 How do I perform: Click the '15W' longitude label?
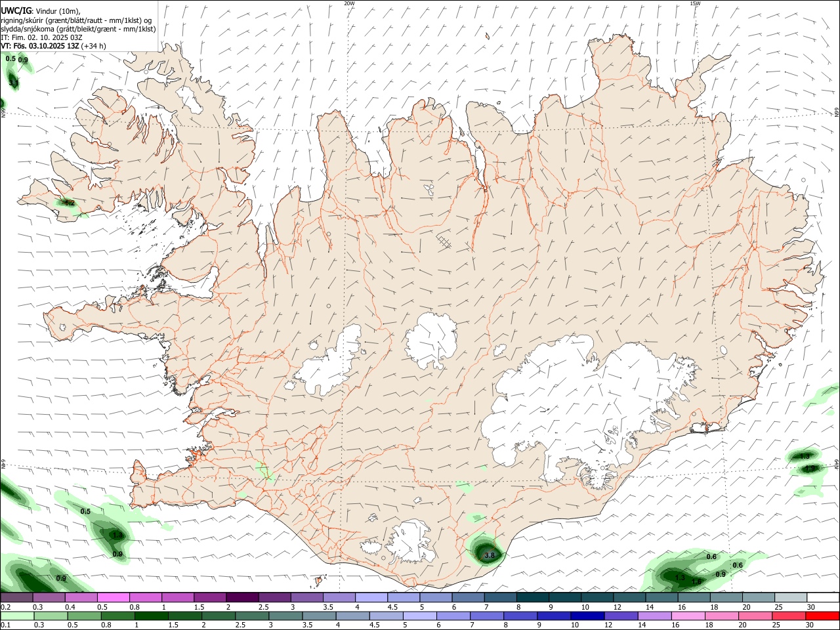point(695,3)
